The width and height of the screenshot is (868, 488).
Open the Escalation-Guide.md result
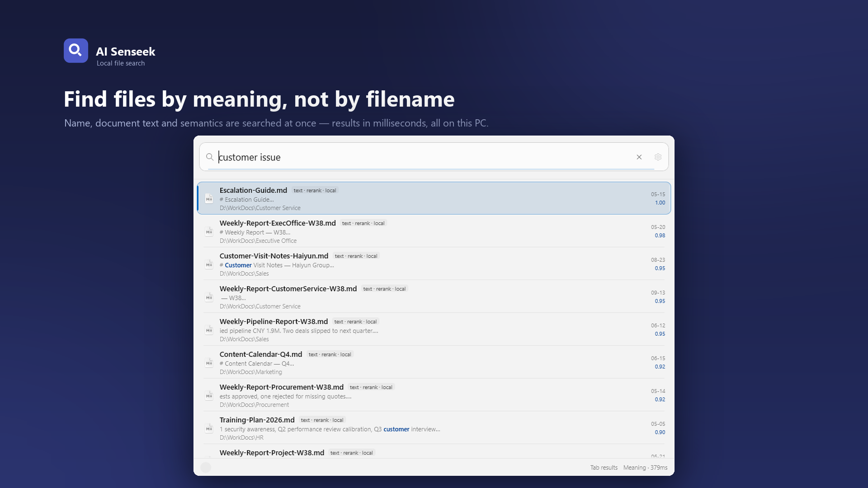coord(434,198)
